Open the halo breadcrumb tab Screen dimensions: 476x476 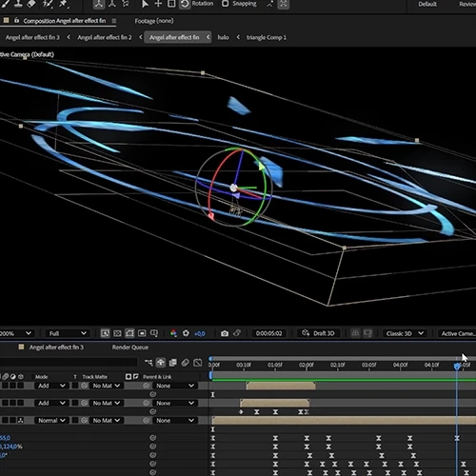(x=223, y=37)
